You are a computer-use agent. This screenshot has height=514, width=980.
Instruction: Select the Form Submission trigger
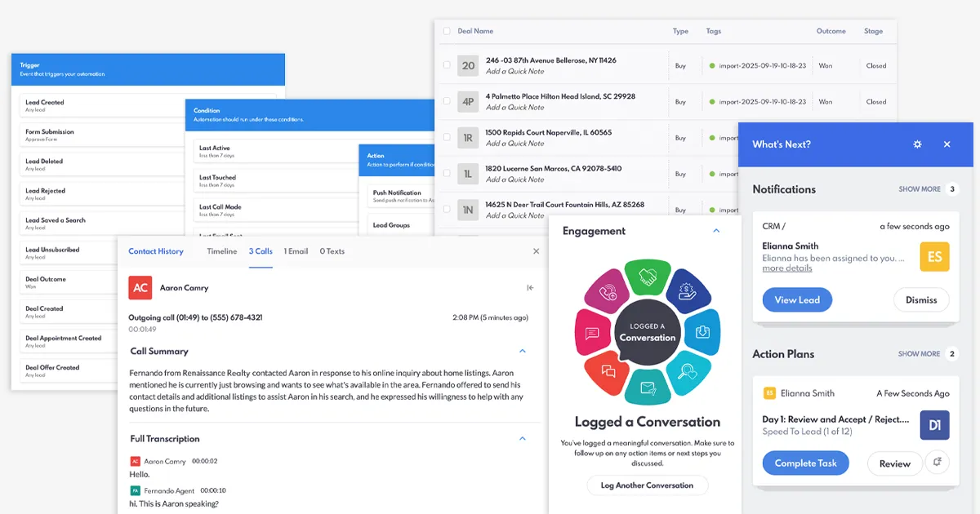(x=102, y=135)
